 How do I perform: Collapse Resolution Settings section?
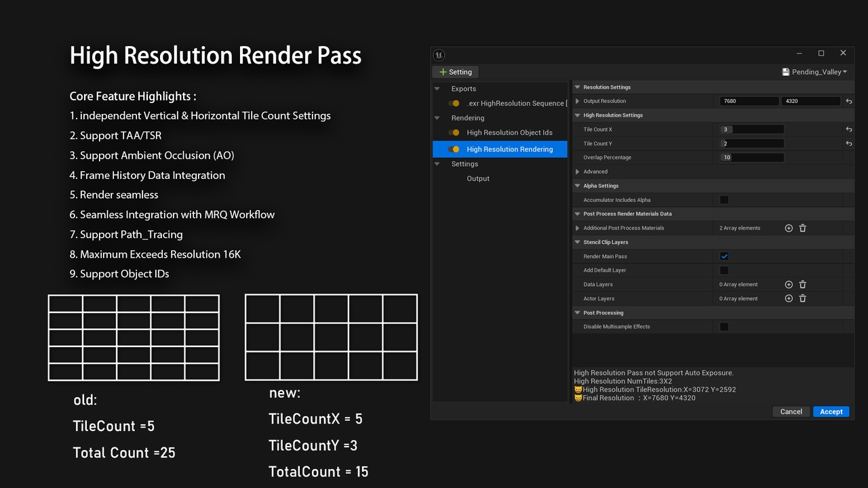click(578, 87)
